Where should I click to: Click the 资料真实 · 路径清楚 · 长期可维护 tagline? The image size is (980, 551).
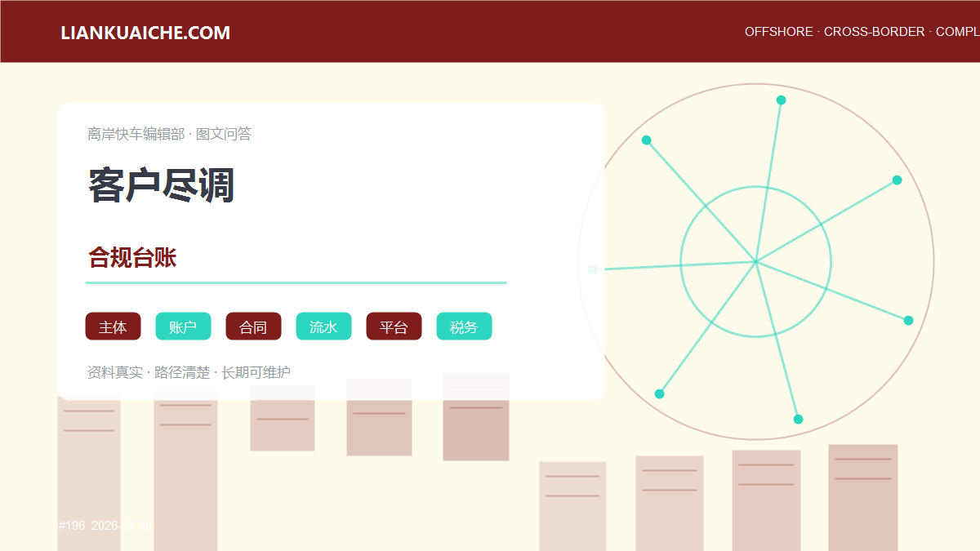189,372
